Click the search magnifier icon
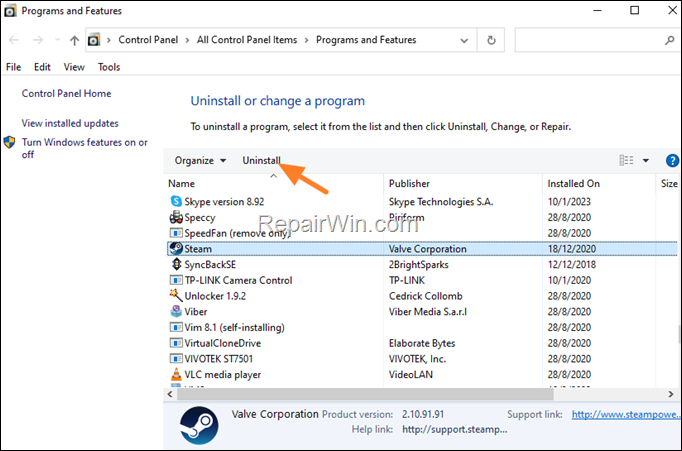The image size is (682, 451). (669, 40)
